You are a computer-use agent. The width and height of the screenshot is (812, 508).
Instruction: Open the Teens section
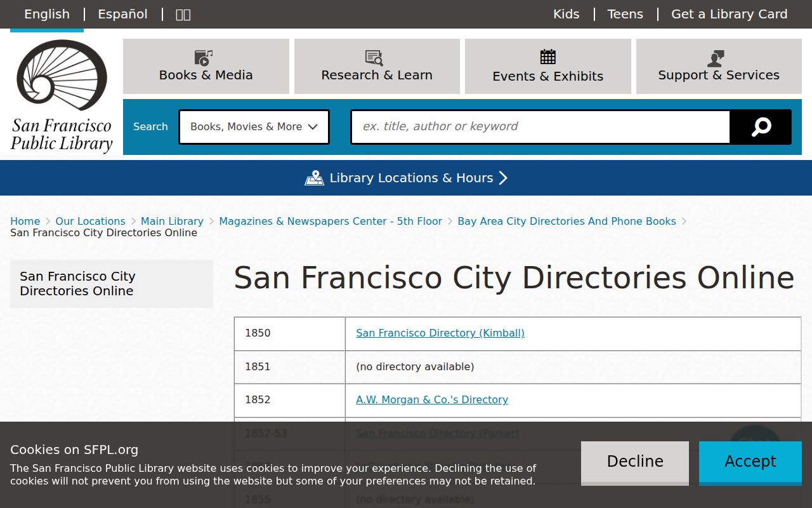click(625, 14)
